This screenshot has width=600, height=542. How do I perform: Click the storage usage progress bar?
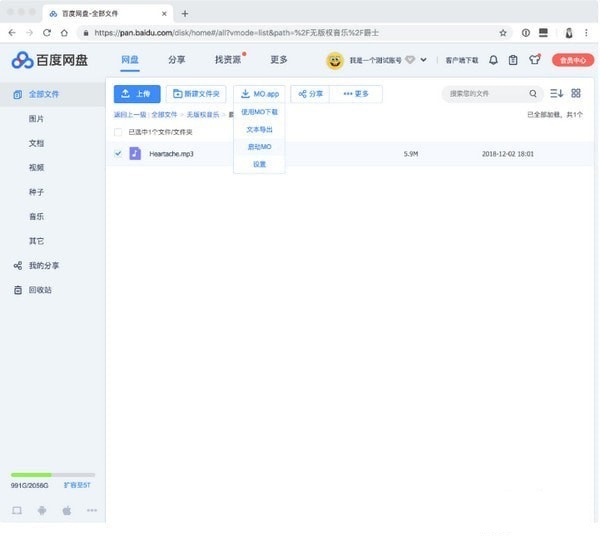(53, 475)
